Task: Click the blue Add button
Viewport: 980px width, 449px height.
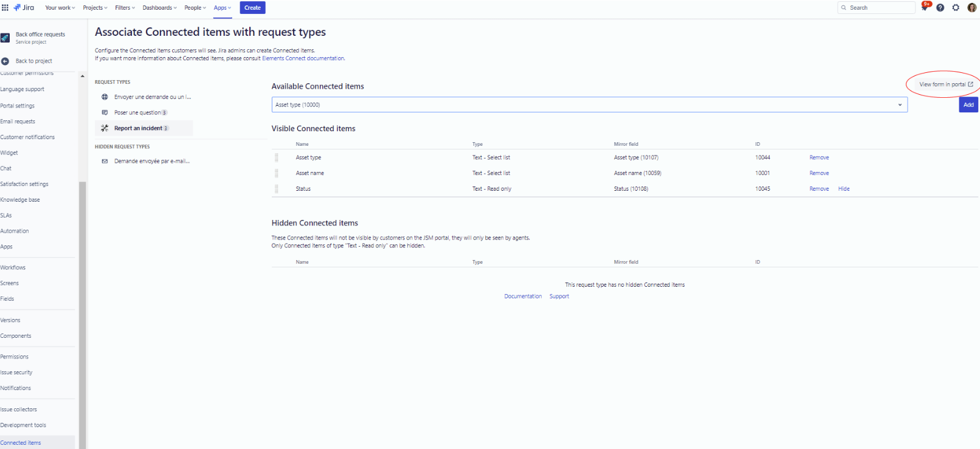Action: click(968, 105)
